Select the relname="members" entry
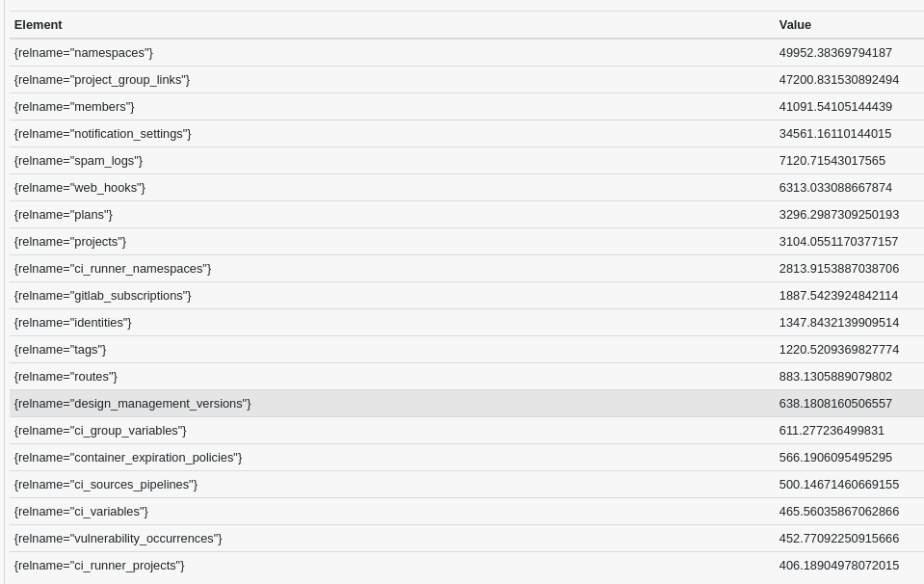The width and height of the screenshot is (924, 584). (x=74, y=107)
